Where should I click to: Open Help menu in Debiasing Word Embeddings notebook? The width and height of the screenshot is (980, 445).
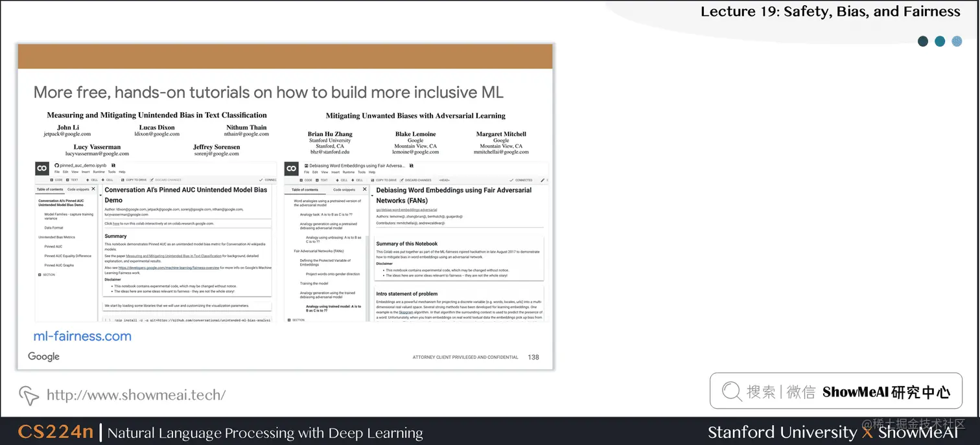click(372, 172)
